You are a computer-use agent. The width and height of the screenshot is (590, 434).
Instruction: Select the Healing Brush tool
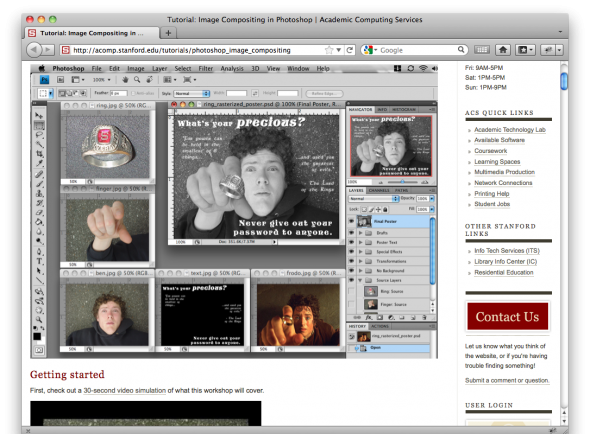point(39,174)
